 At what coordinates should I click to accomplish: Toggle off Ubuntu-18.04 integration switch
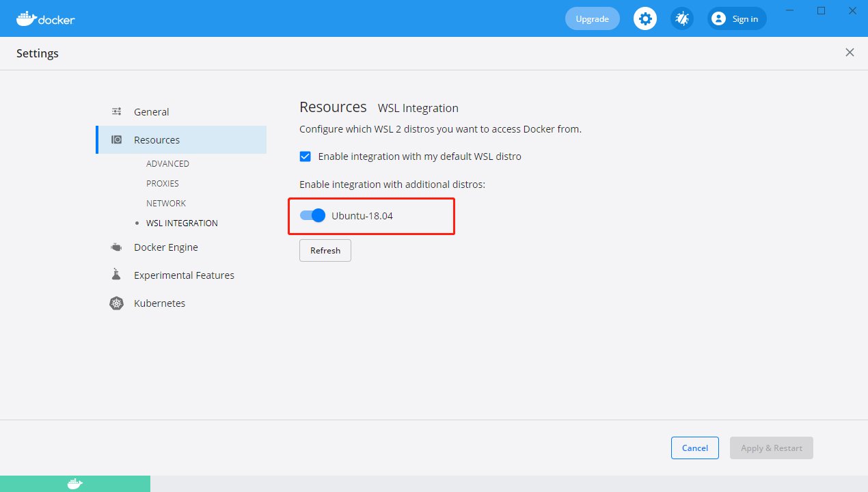point(312,216)
